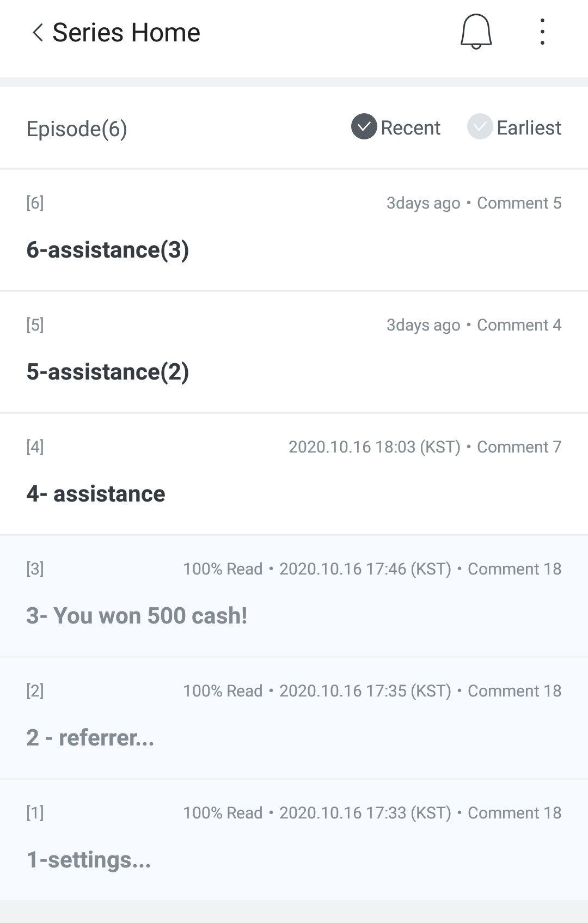Tap the back arrow icon
The height and width of the screenshot is (923, 588).
(37, 33)
